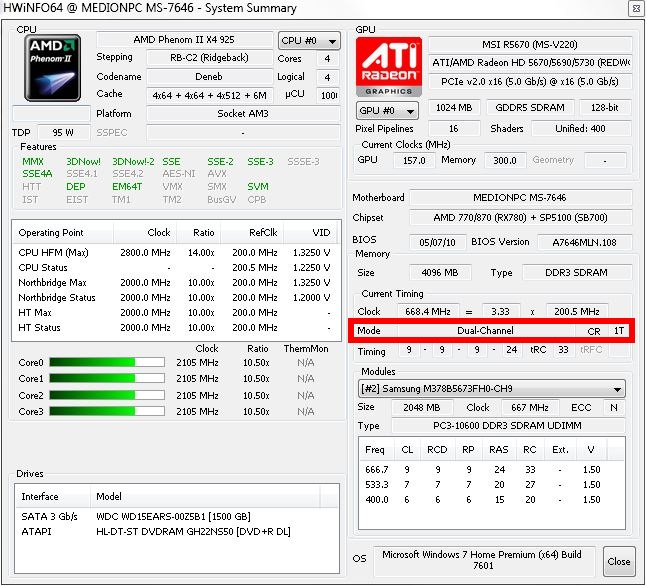Screen dimensions: 646x586
Task: Select the 400.0 frequency row
Action: click(491, 499)
